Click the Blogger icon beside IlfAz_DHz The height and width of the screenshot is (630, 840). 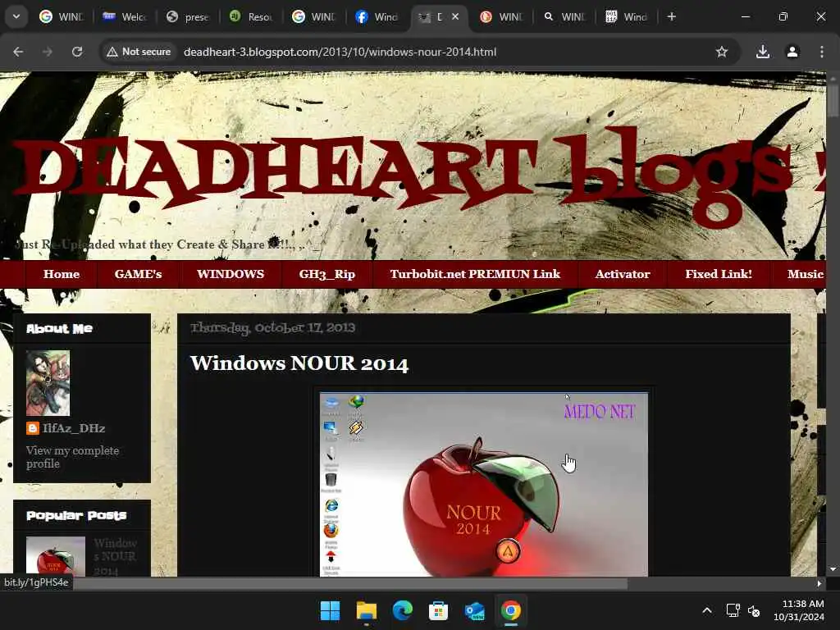tap(33, 428)
